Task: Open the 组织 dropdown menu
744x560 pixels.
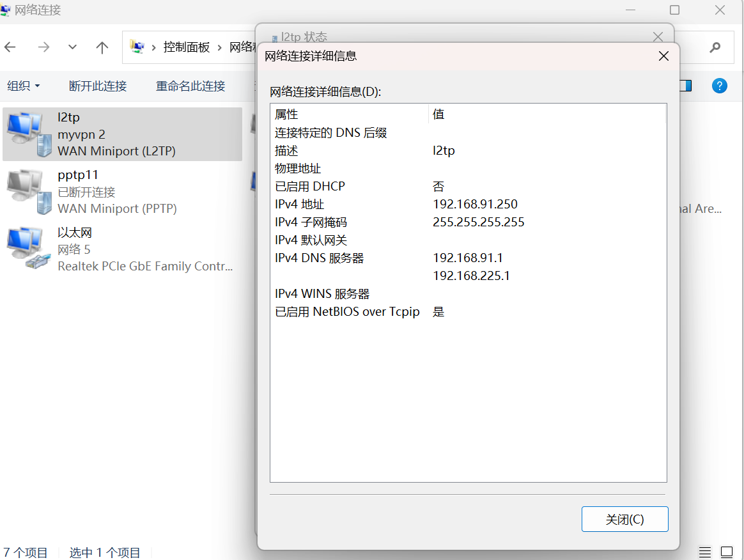Action: tap(24, 86)
